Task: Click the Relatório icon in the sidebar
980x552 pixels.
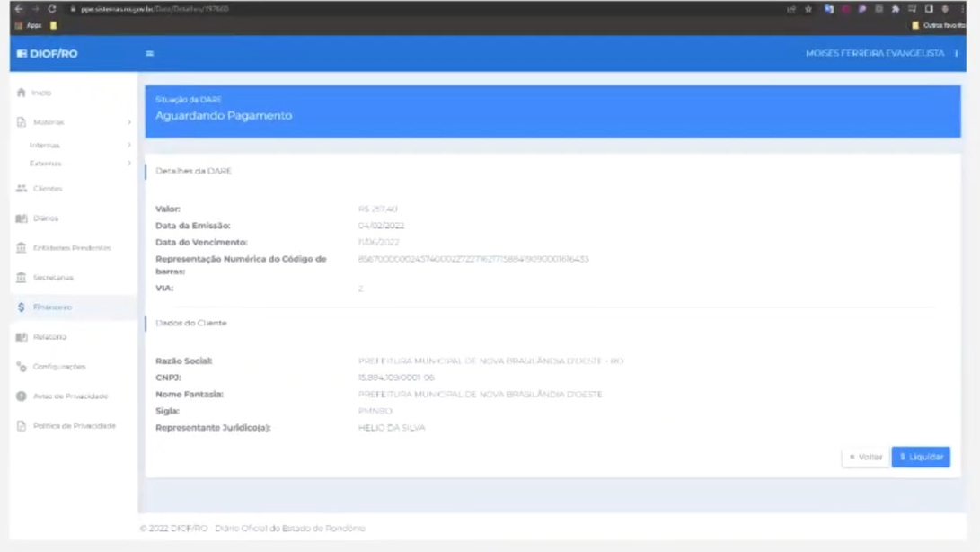Action: [x=22, y=337]
